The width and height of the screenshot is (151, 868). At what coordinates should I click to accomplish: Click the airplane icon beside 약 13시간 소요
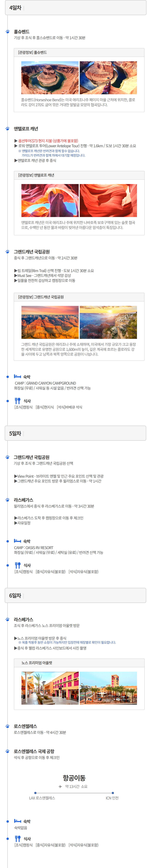(x=60, y=786)
